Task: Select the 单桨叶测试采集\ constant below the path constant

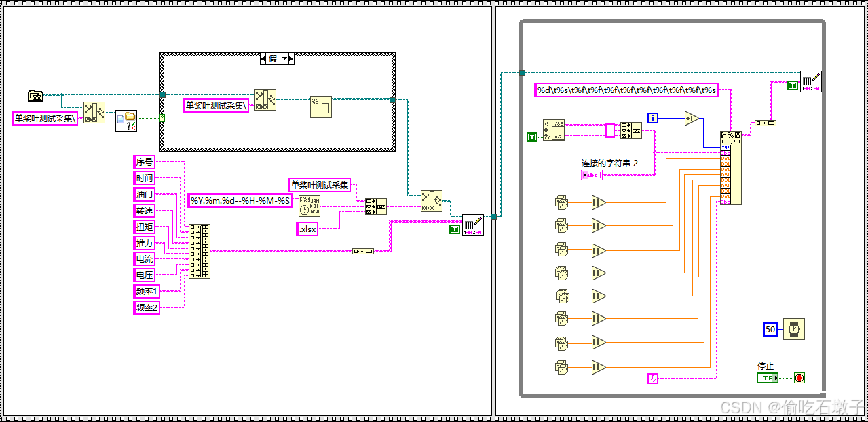Action: 45,118
